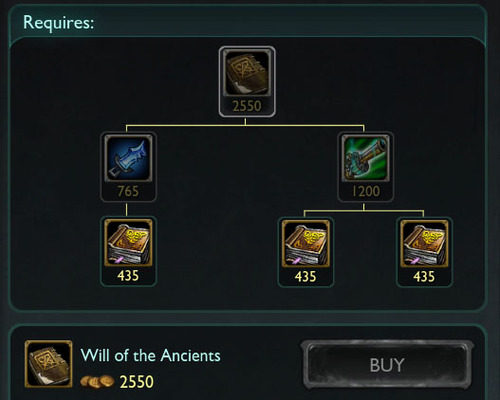Click the 435 price under rightmost tome

click(424, 276)
